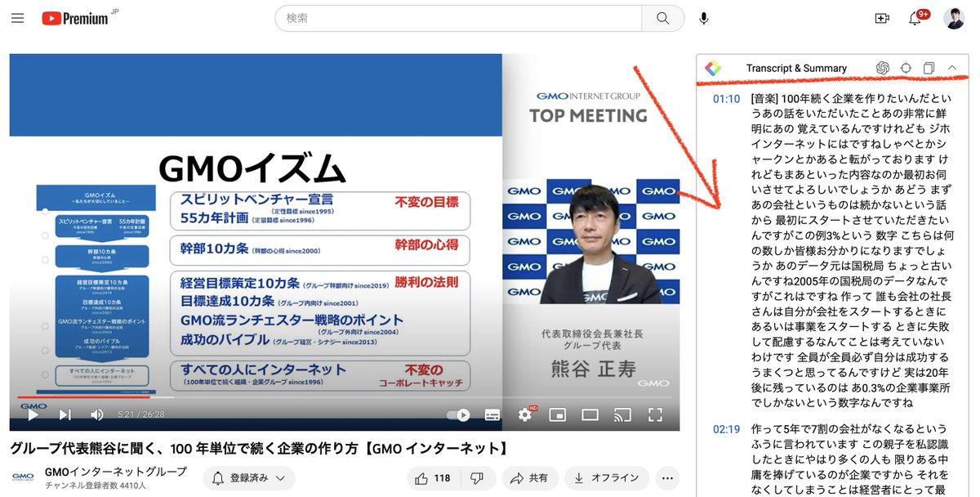Click the search magnifier button

(663, 18)
